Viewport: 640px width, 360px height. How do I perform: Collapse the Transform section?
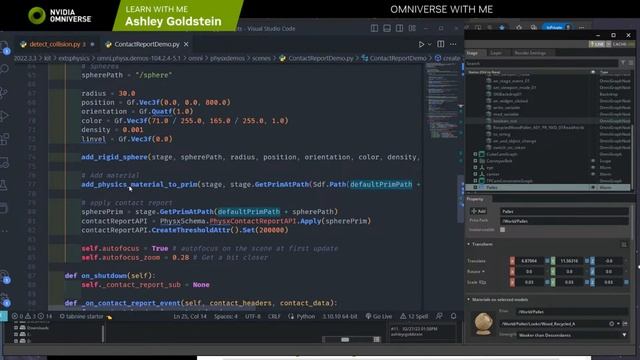pos(469,244)
